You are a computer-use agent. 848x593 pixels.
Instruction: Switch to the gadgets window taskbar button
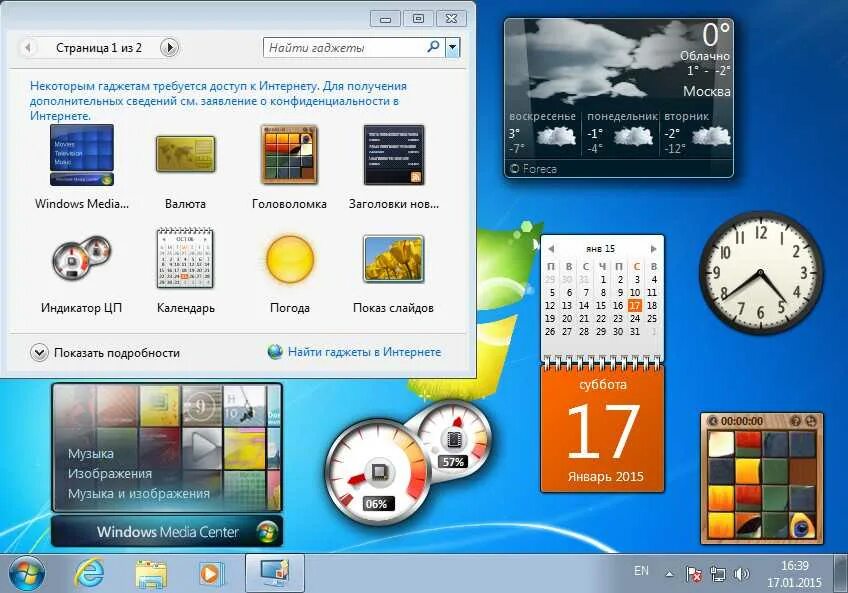pos(275,573)
